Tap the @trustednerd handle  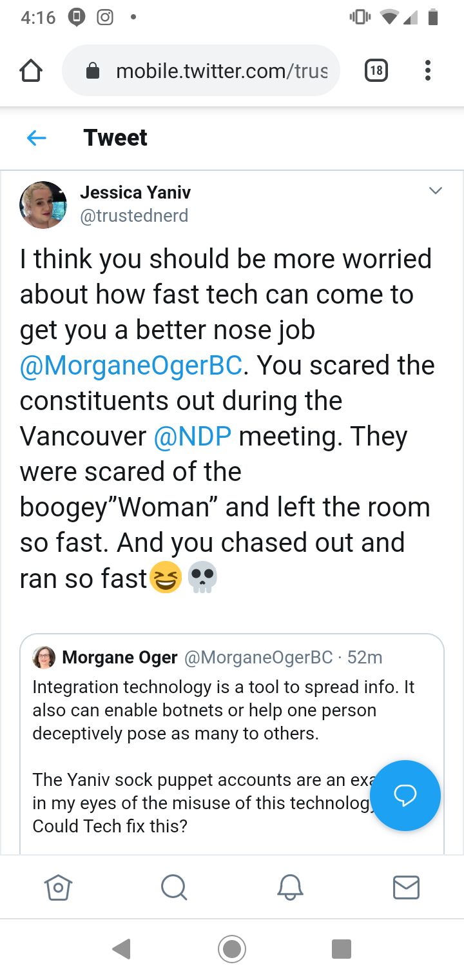point(134,216)
